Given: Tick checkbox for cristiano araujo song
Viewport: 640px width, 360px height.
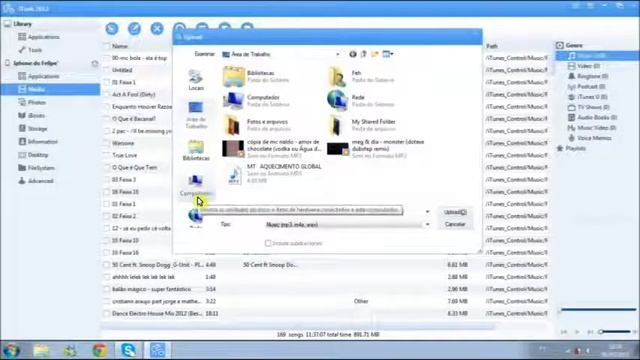Looking at the screenshot, I should [107, 302].
